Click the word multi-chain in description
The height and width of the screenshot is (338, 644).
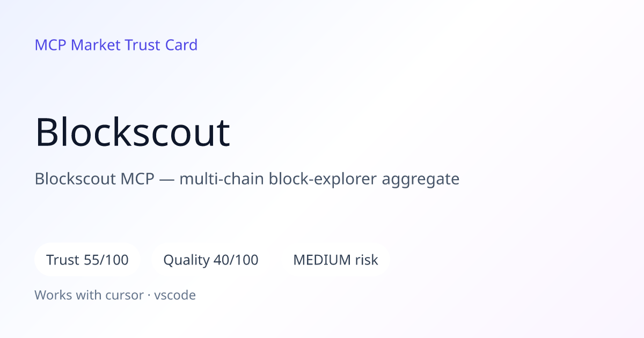coord(222,179)
